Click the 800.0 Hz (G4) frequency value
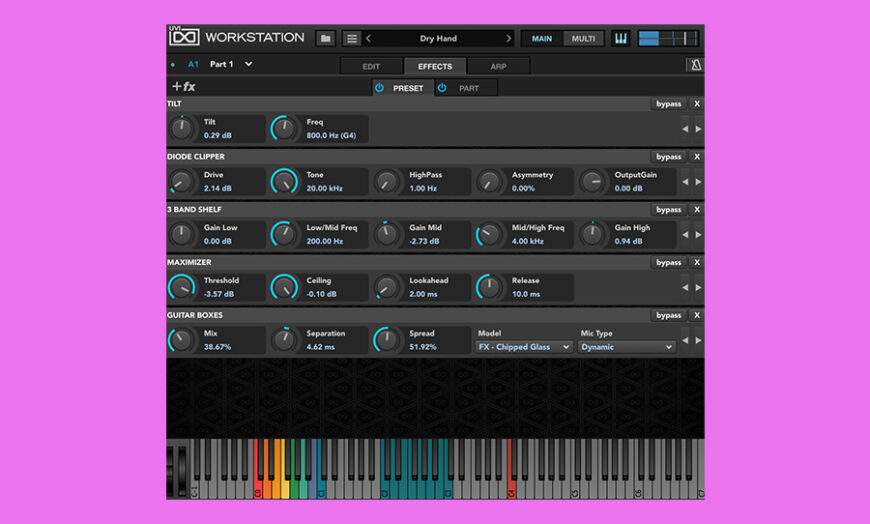 (x=331, y=135)
